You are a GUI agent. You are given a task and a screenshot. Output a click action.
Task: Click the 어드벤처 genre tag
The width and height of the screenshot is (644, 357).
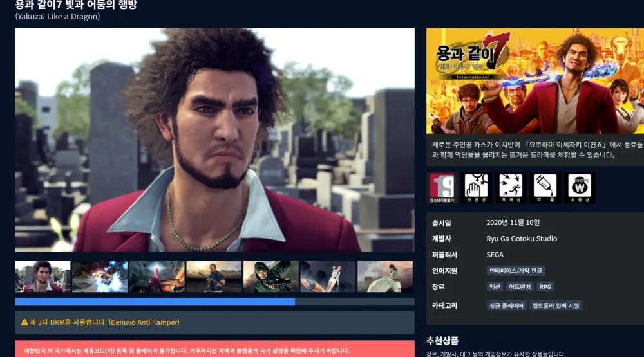coord(520,287)
